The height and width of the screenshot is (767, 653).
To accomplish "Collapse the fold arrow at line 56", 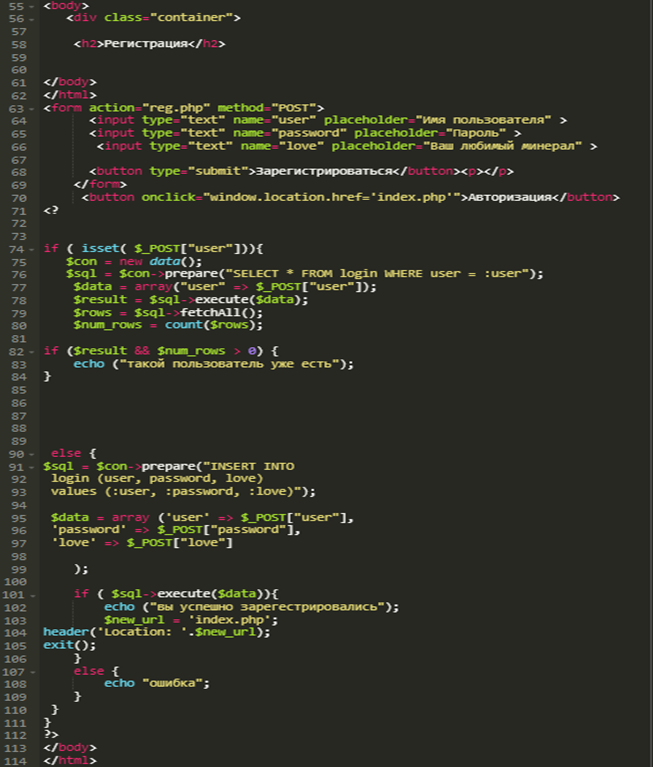I will coord(32,20).
